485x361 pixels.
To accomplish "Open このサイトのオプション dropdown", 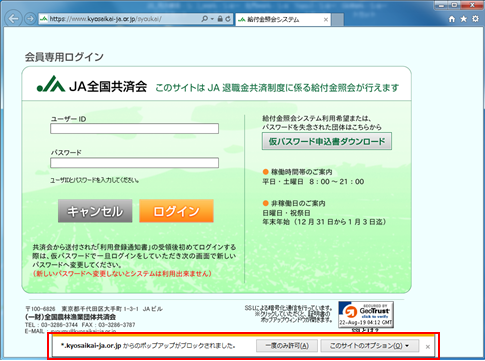I will point(369,346).
